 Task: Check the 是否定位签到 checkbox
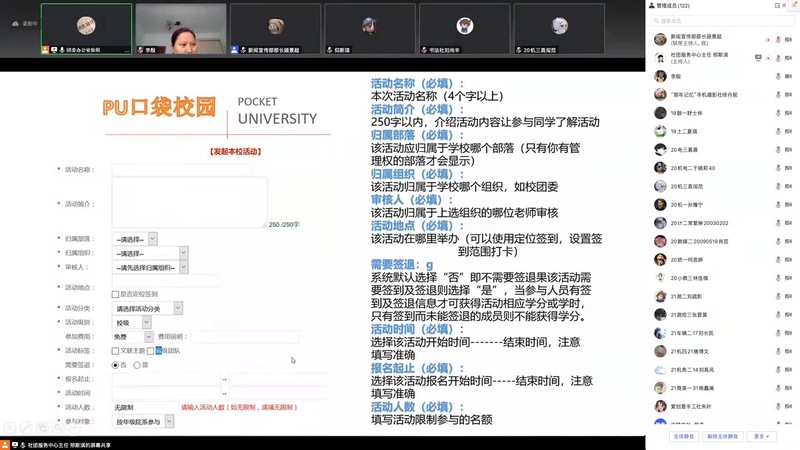pos(116,294)
